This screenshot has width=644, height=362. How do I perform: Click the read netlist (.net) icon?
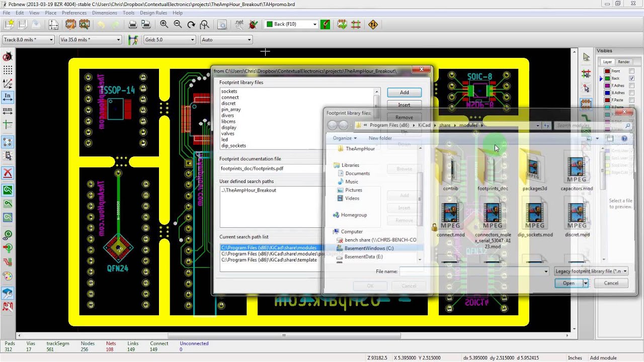pyautogui.click(x=239, y=24)
